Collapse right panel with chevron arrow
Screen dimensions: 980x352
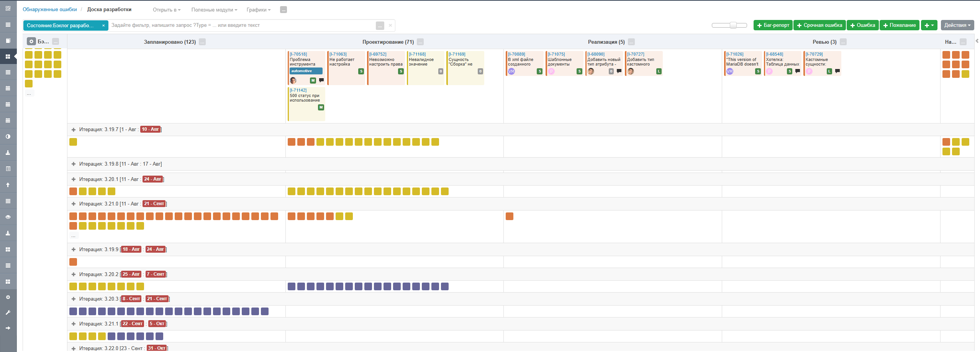coord(977,41)
